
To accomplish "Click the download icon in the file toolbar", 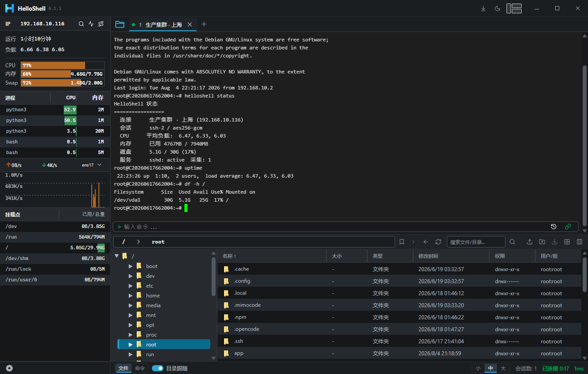I will tap(555, 242).
